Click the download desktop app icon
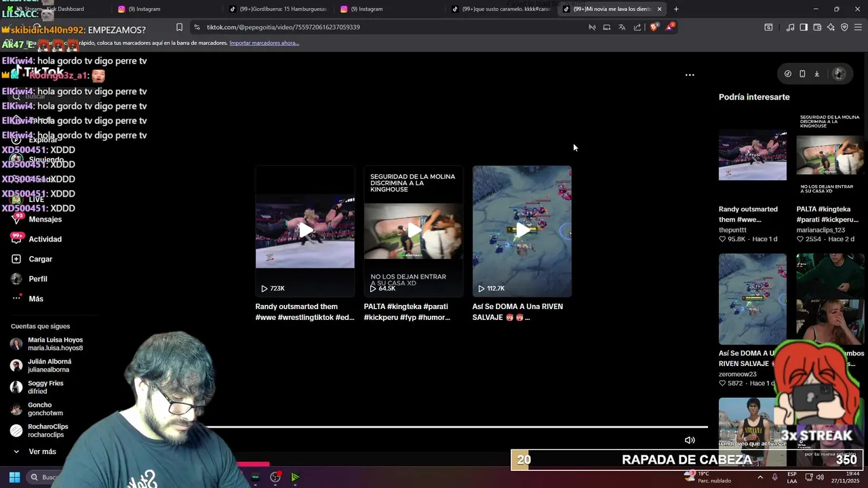868x488 pixels. (816, 74)
